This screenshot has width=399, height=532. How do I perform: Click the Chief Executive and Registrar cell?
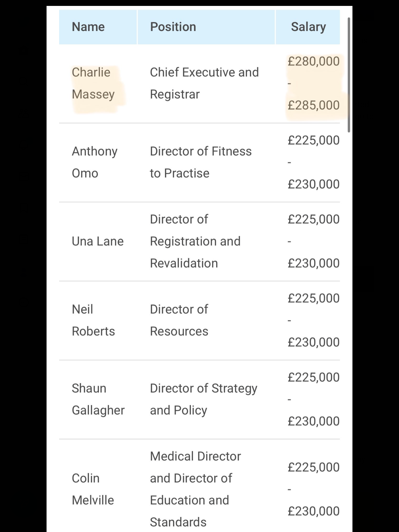pyautogui.click(x=204, y=83)
